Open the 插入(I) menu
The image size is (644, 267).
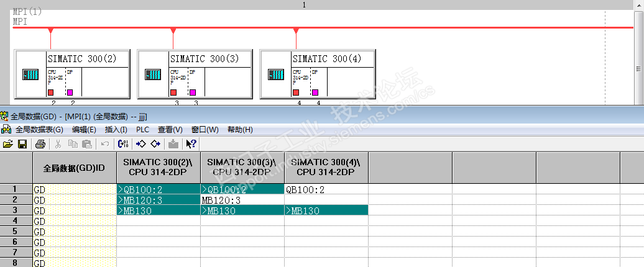(116, 130)
